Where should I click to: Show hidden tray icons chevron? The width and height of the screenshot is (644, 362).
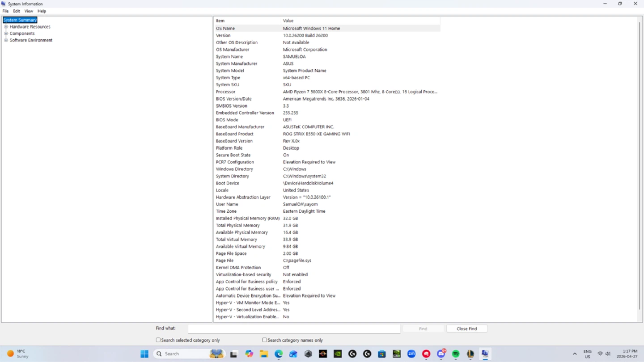point(575,354)
